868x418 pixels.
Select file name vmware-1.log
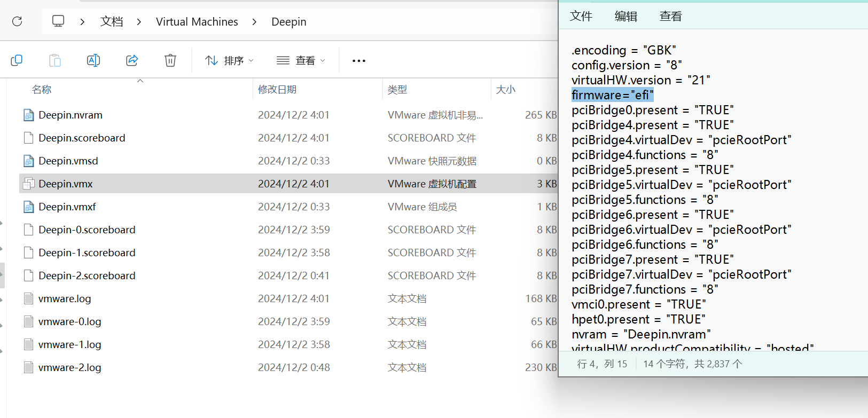70,344
